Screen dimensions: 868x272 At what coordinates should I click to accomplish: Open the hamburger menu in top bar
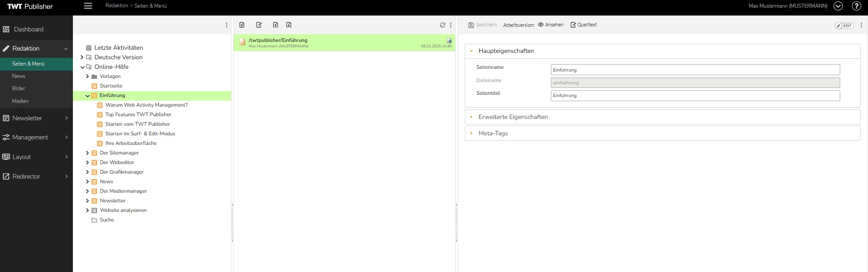(88, 6)
